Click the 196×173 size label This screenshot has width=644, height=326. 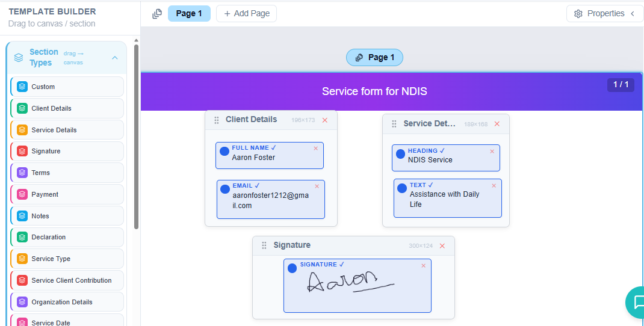pos(303,120)
